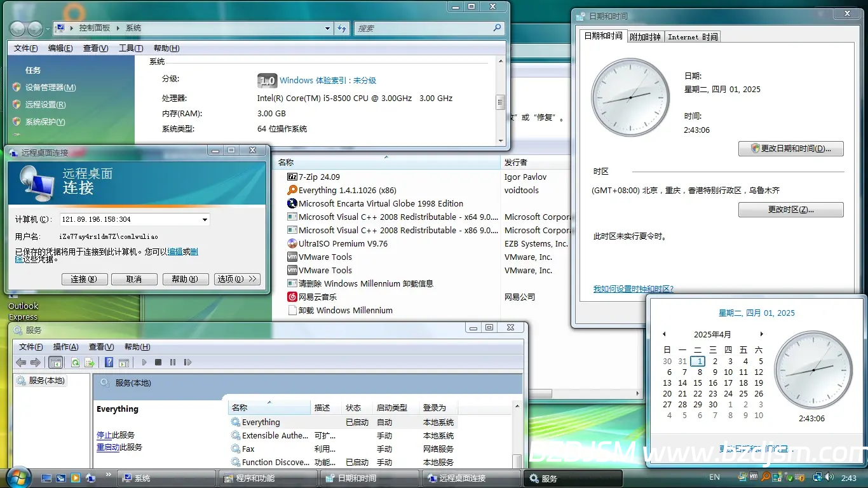Click the Microsoft Encarta Virtual Globe icon
The height and width of the screenshot is (488, 868).
click(x=292, y=203)
